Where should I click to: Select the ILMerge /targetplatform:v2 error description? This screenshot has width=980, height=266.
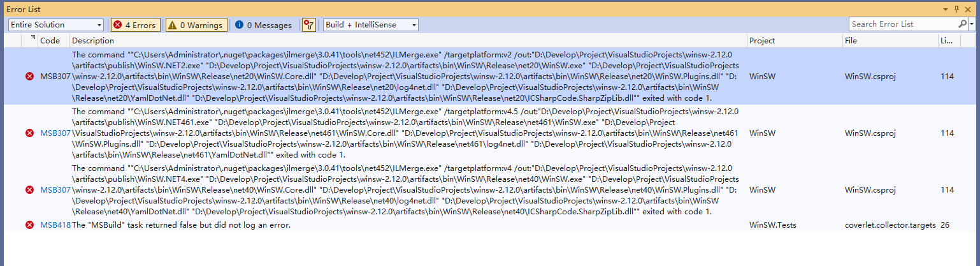click(406, 77)
